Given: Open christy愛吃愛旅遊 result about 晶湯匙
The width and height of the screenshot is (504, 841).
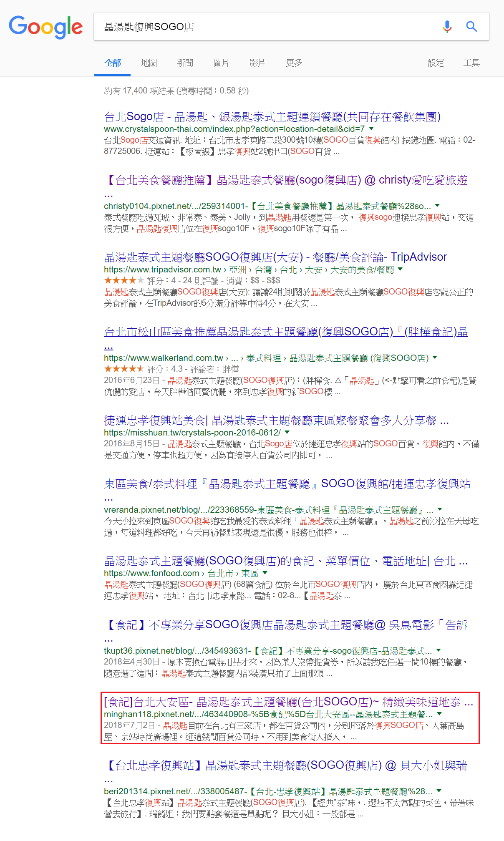Looking at the screenshot, I should click(286, 187).
